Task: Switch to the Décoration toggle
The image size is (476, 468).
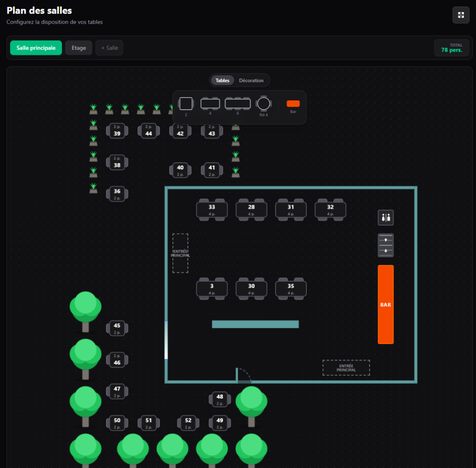Action: tap(251, 80)
